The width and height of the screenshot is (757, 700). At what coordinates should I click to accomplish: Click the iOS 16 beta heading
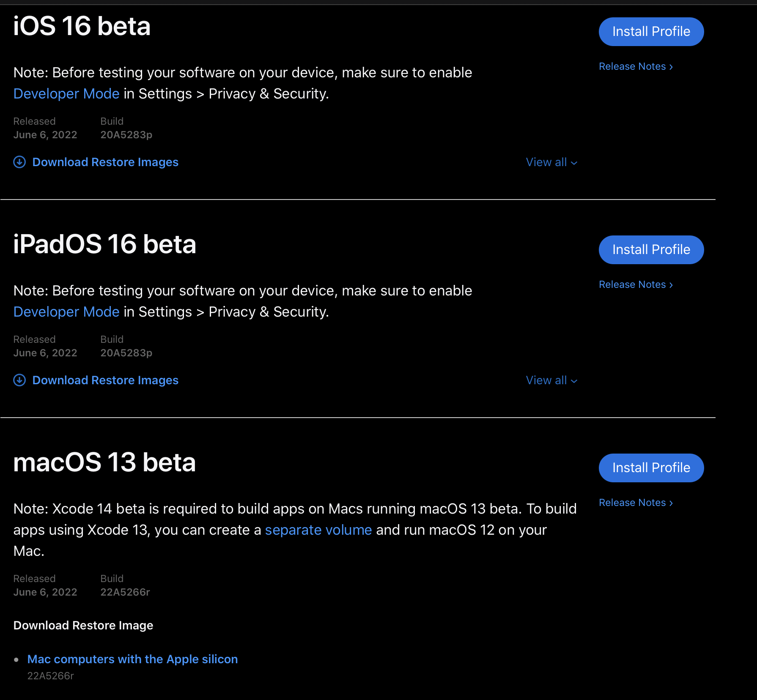[82, 26]
